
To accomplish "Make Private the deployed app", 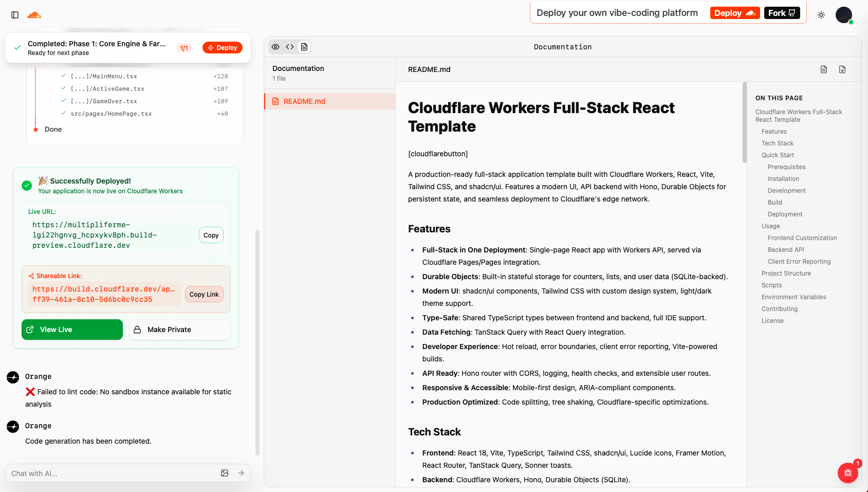I will click(x=179, y=330).
